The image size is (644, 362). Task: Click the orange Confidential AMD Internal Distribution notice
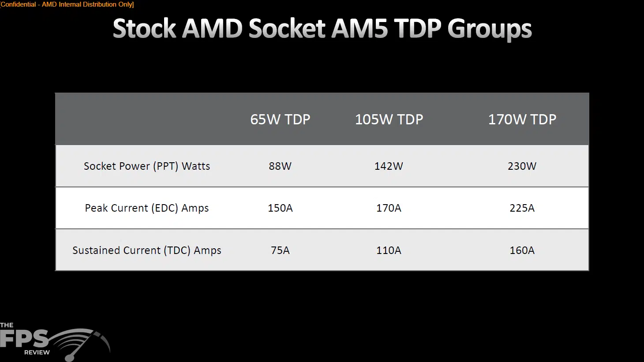click(x=67, y=4)
